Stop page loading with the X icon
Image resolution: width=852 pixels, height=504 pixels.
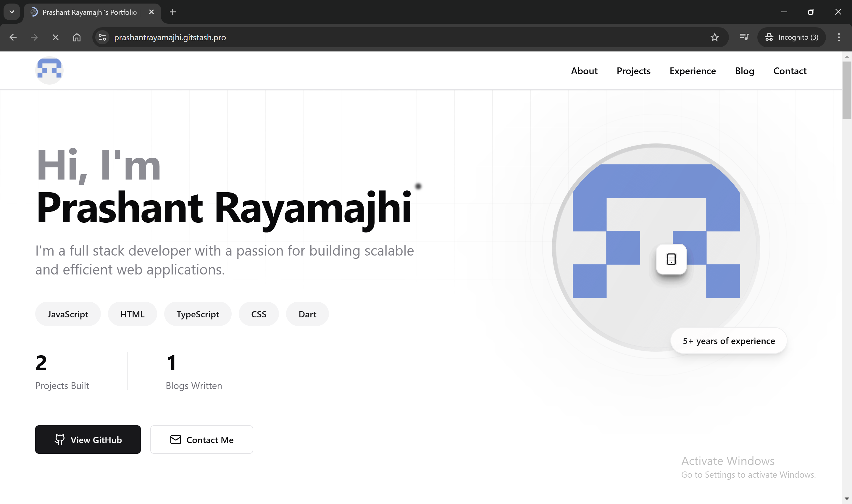click(55, 37)
